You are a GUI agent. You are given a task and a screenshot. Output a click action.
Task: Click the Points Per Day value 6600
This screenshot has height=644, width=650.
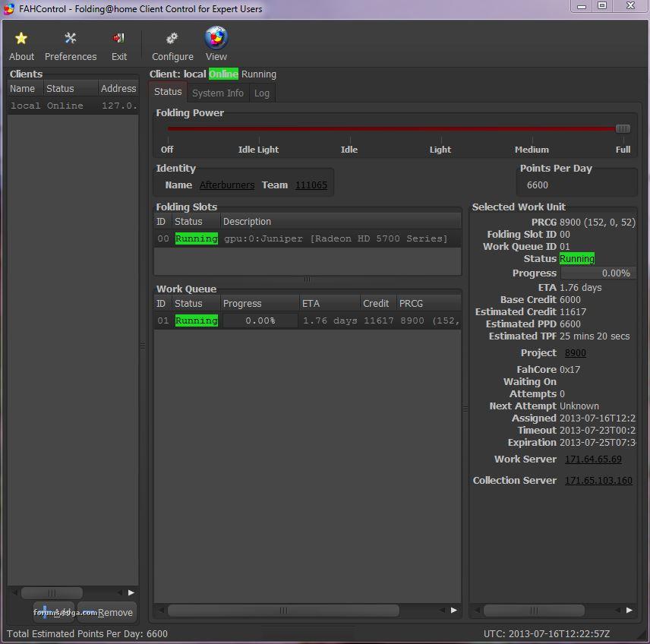[538, 185]
